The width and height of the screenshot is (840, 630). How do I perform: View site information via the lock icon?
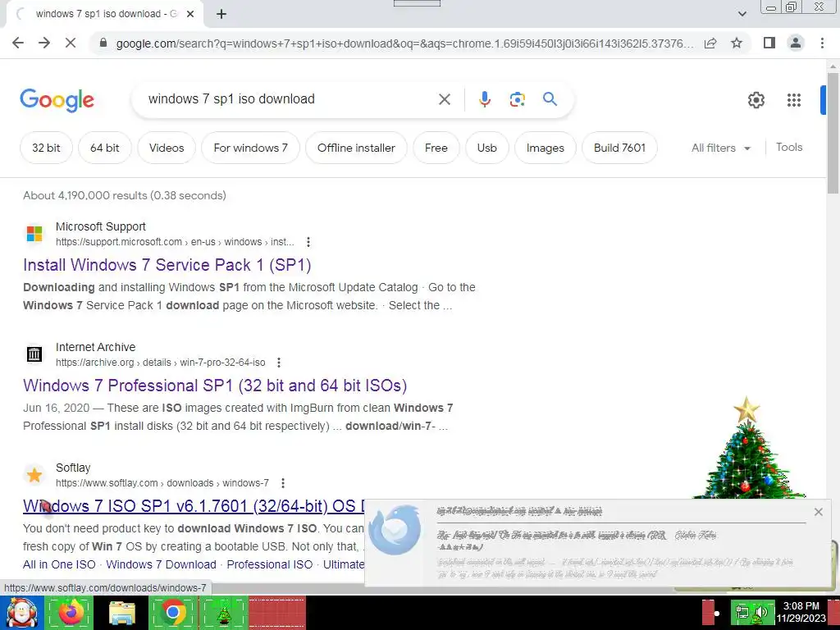(x=103, y=43)
